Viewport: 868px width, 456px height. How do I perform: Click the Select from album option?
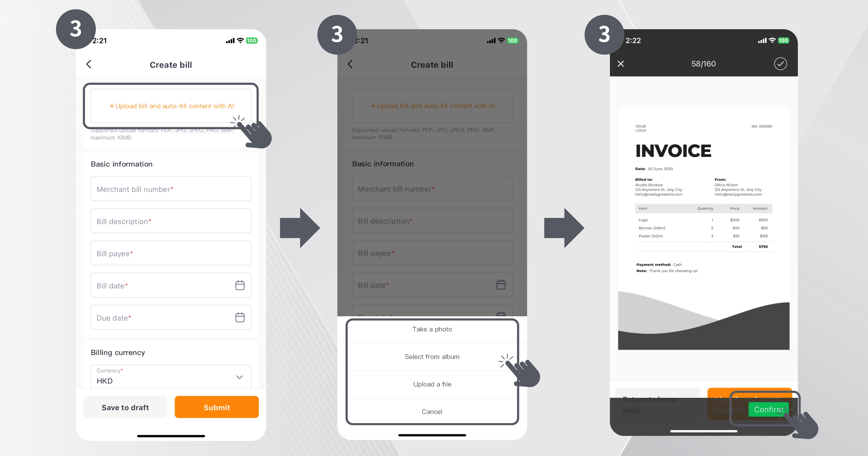point(432,357)
